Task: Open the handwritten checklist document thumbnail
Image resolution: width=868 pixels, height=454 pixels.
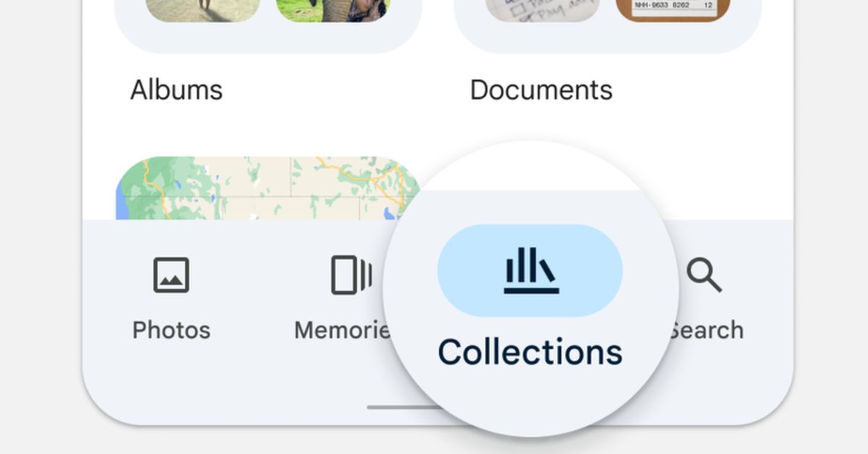Action: pos(542,10)
